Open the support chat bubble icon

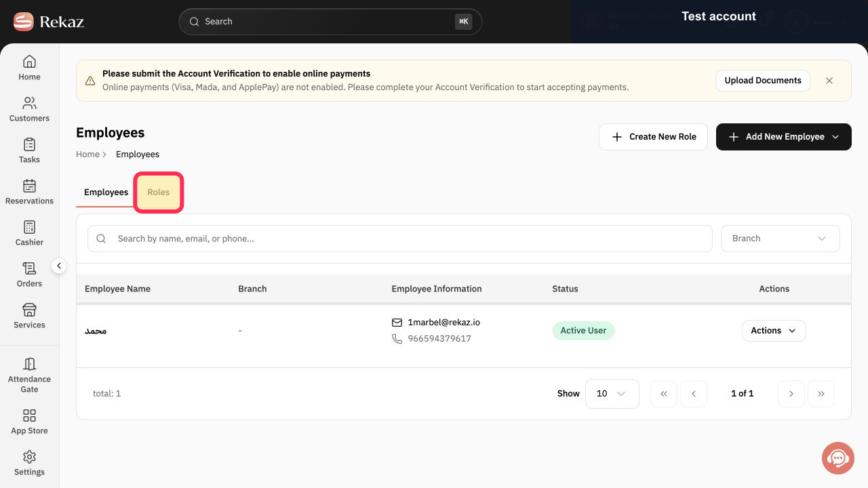(838, 458)
